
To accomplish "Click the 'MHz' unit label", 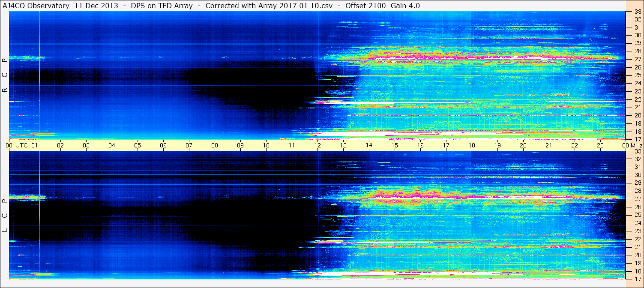I will pyautogui.click(x=636, y=145).
